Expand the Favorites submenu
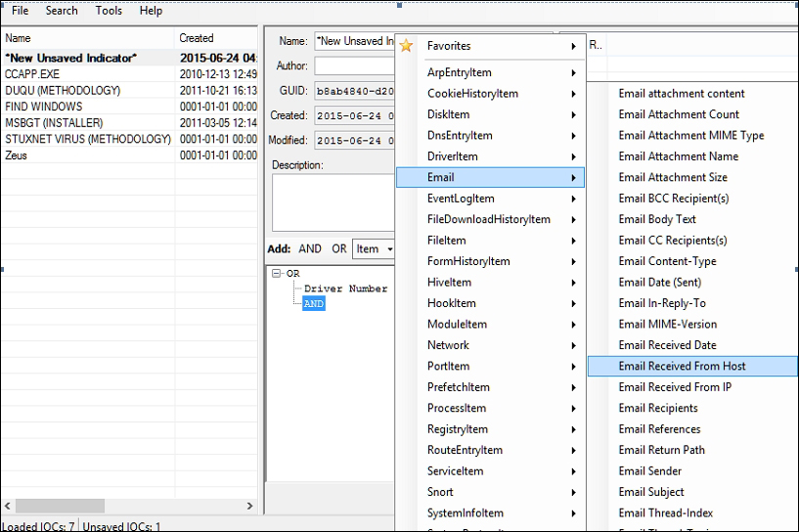The width and height of the screenshot is (799, 532). 490,46
